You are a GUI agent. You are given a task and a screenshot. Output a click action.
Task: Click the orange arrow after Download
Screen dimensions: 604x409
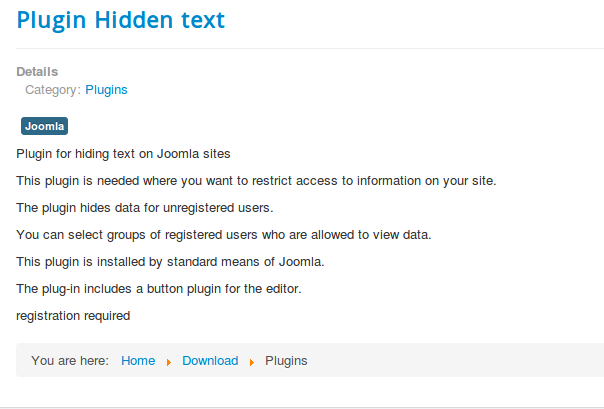252,362
